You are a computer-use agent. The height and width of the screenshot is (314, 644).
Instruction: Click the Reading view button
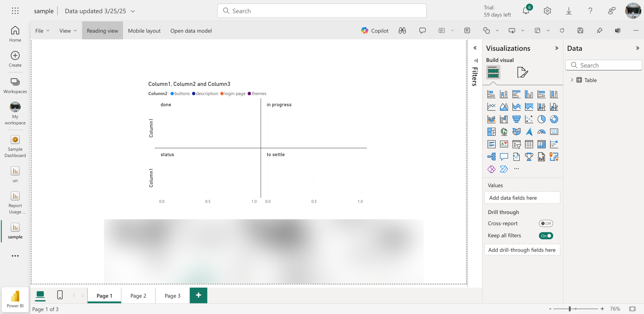pos(102,31)
